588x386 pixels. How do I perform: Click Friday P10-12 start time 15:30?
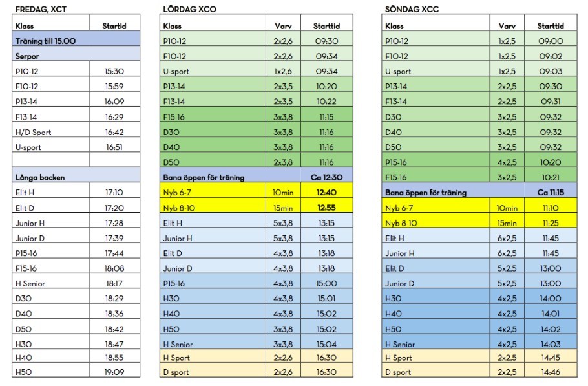tap(114, 71)
